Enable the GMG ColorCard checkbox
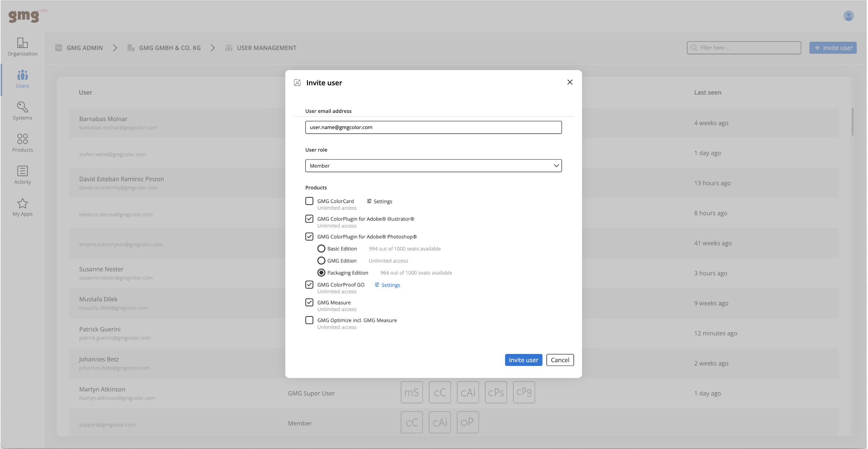 [x=309, y=201]
